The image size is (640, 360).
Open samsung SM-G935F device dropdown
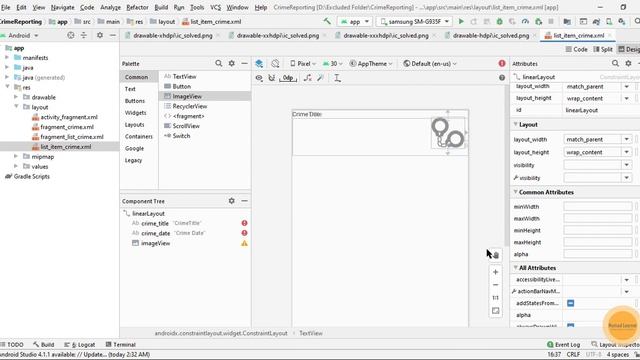tap(414, 22)
